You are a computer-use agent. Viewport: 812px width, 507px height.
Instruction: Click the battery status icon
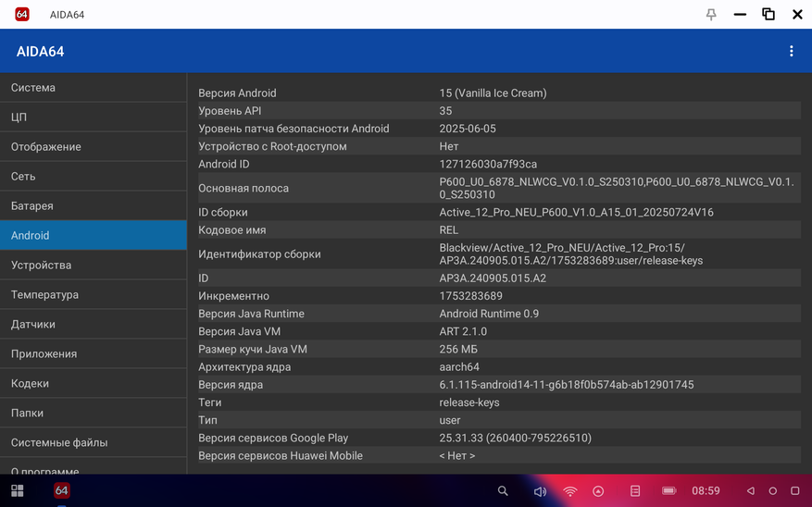coord(668,491)
